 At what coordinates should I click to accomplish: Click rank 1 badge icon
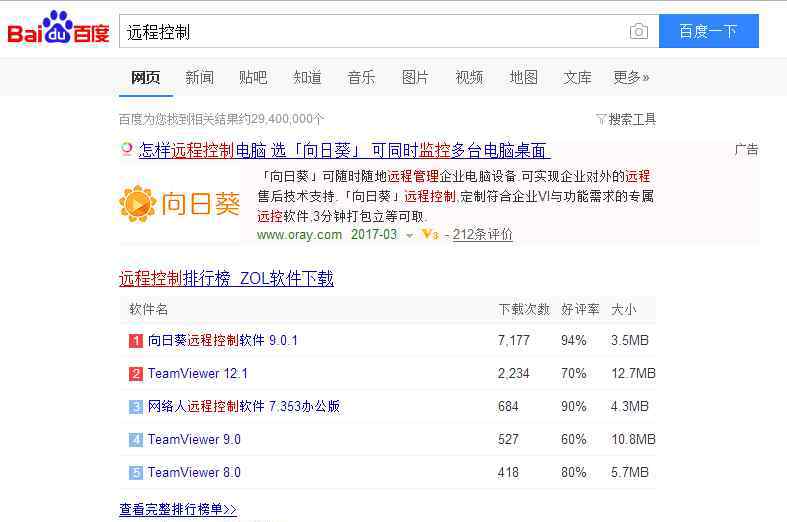tap(136, 341)
